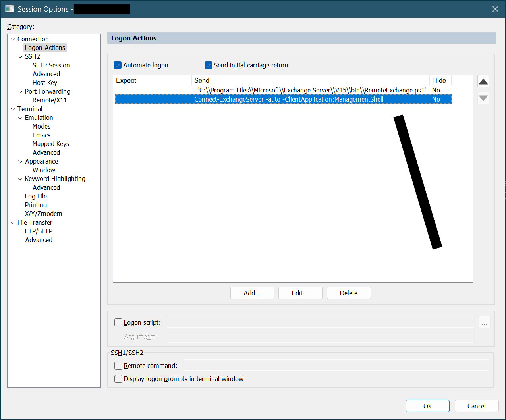Open the Mapped Keys category
This screenshot has width=506, height=420.
50,144
